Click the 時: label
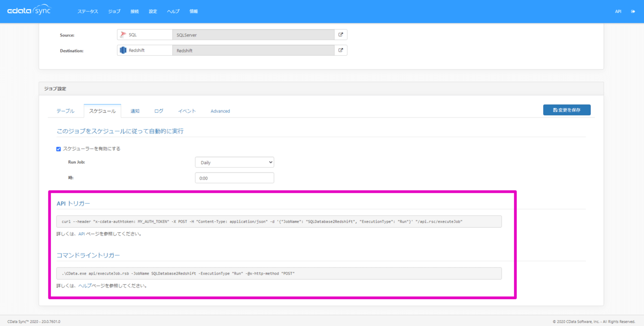Screen dimensions: 644x326 (x=71, y=177)
